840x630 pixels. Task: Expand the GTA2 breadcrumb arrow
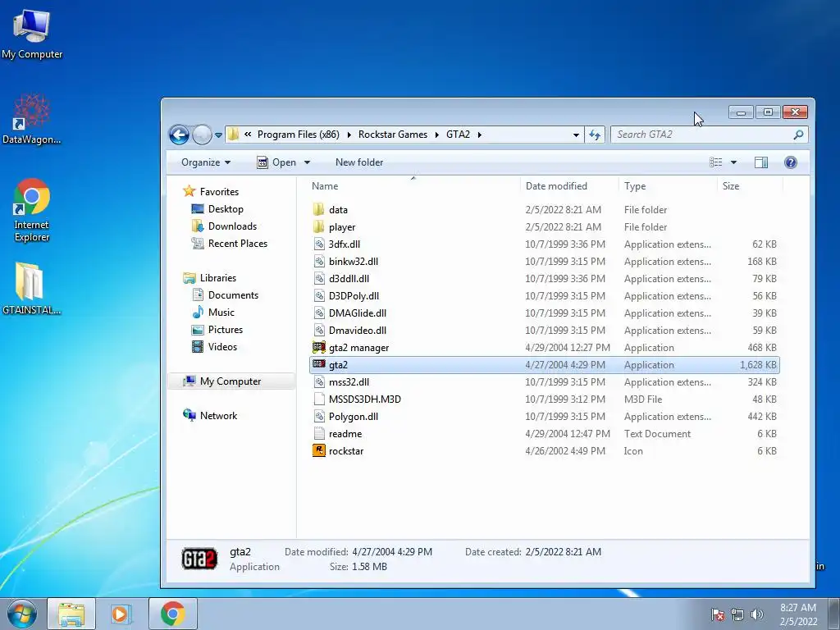(479, 135)
